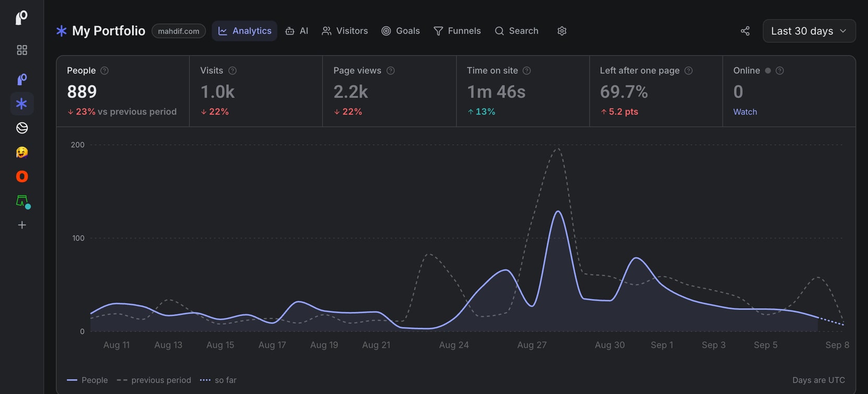Click the Watch link under Online
Viewport: 868px width, 394px height.
pyautogui.click(x=745, y=112)
